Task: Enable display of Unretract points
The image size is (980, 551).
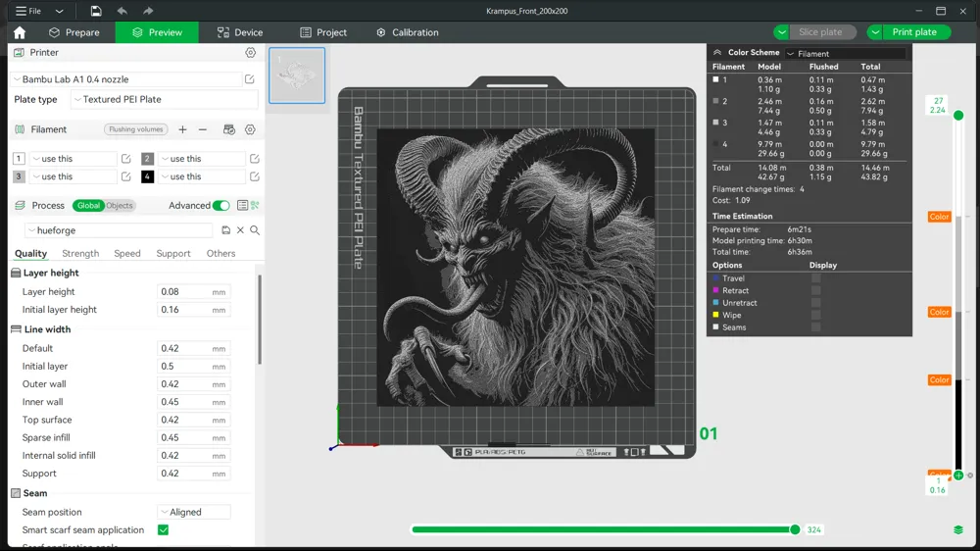Action: coord(815,303)
